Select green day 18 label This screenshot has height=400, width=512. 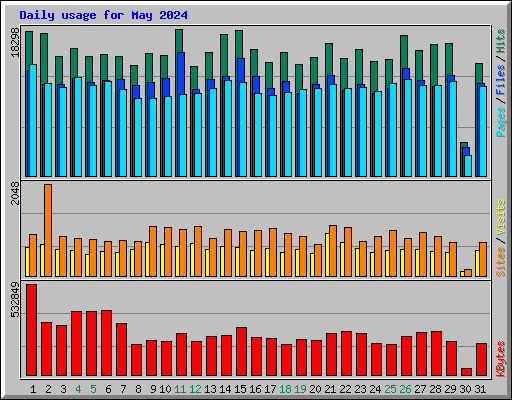point(285,389)
